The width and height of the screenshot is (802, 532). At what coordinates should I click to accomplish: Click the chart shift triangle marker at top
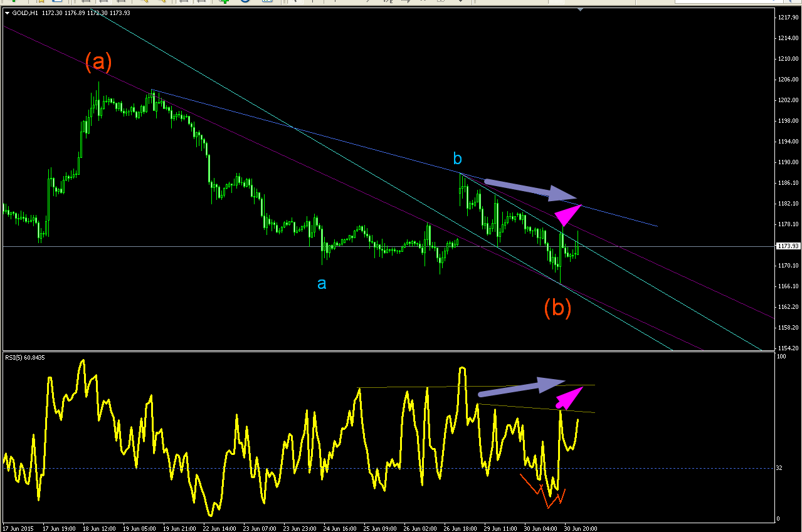[x=581, y=9]
